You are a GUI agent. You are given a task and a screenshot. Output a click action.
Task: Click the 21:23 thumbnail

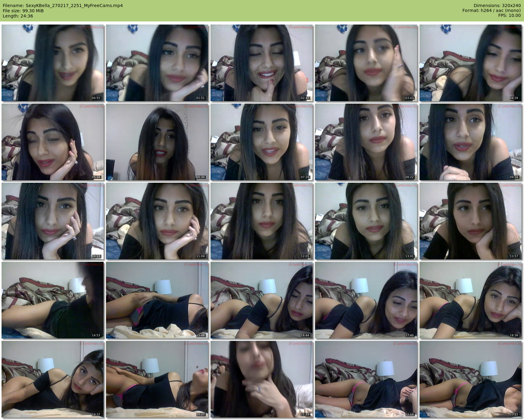click(262, 379)
